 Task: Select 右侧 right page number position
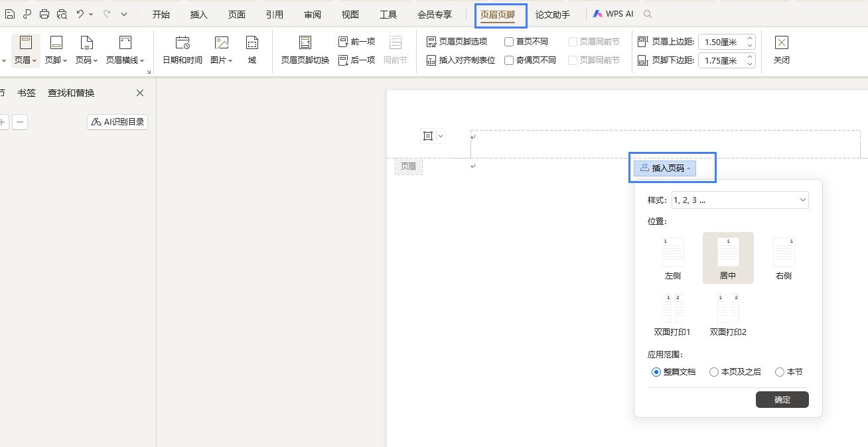(x=784, y=259)
